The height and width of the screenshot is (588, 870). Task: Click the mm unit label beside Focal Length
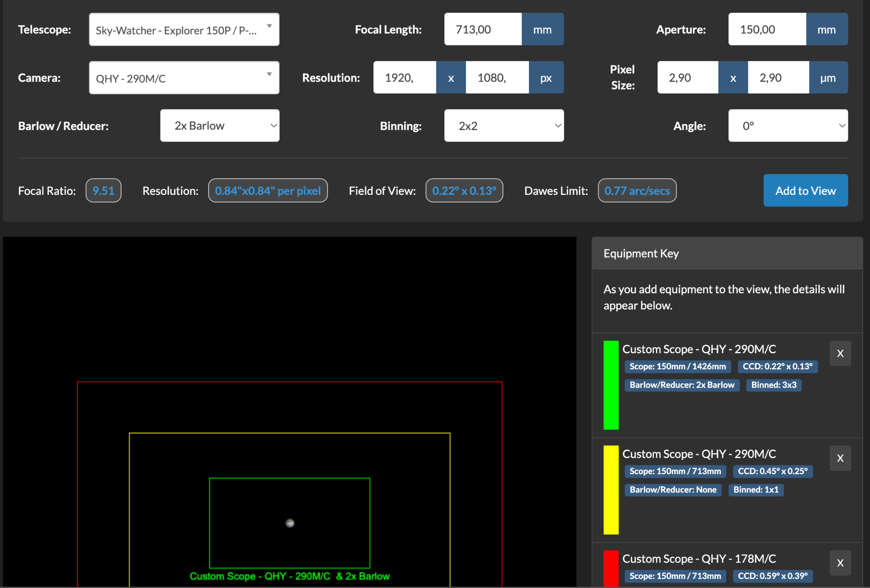click(x=542, y=29)
